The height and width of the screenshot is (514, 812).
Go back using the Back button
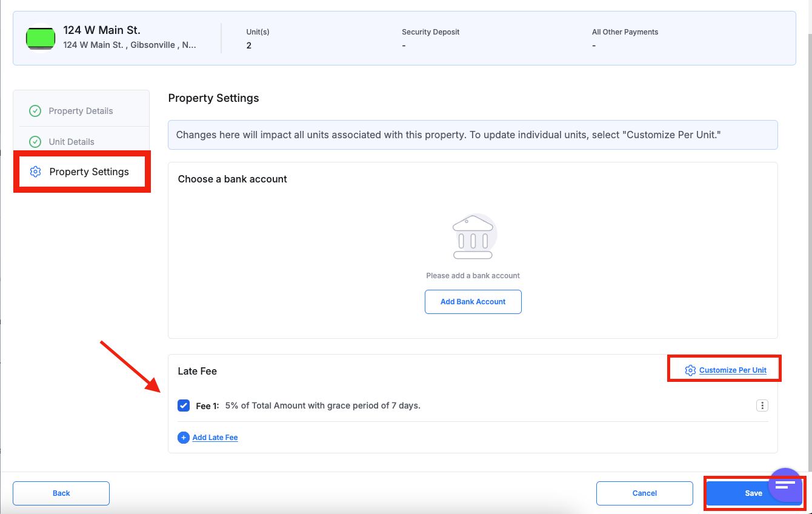pos(61,493)
